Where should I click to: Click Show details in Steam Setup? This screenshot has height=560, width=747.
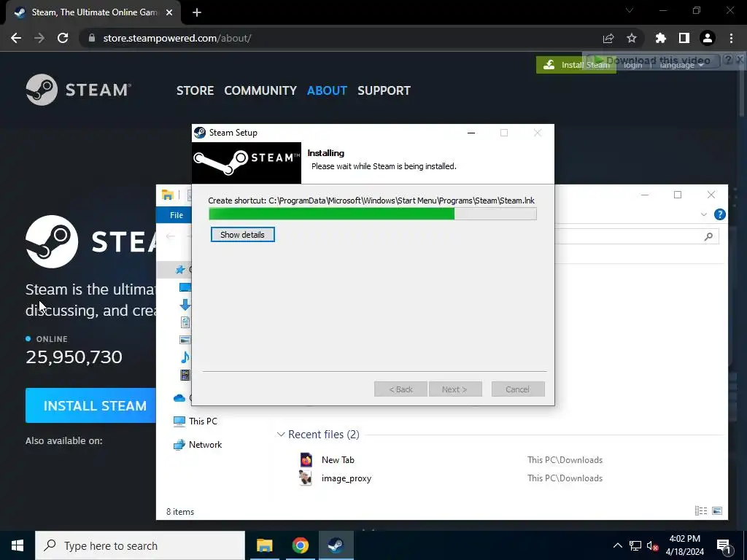point(242,235)
